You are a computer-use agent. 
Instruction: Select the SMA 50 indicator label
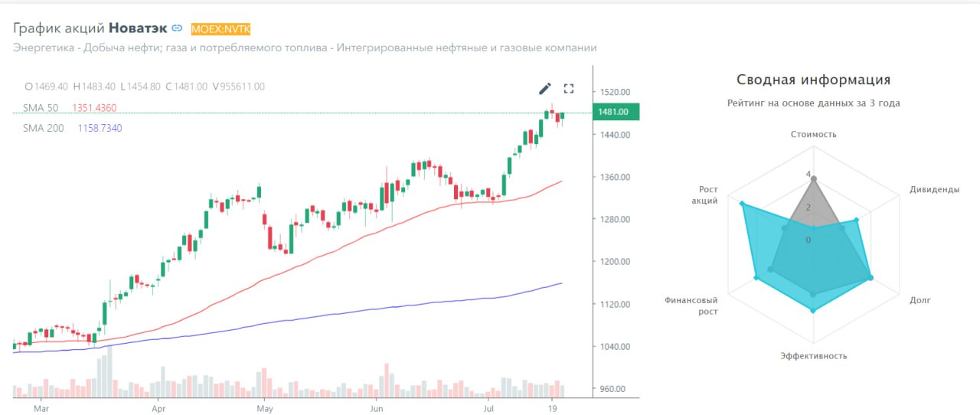tap(41, 108)
